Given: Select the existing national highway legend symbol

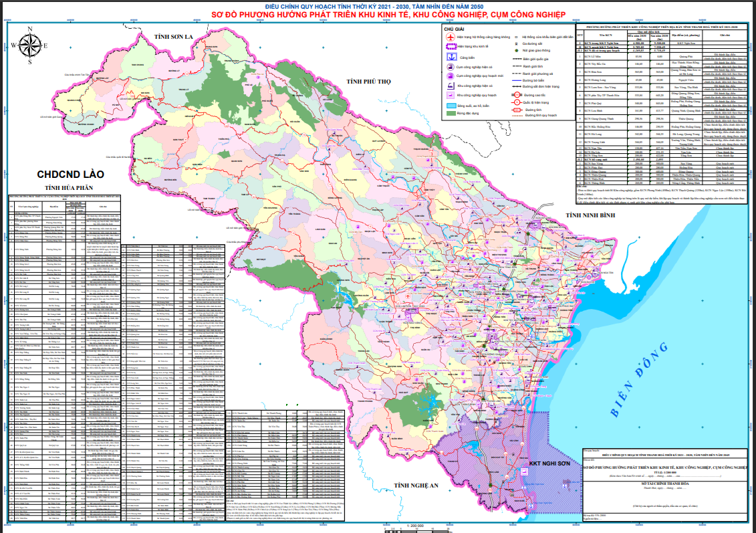Looking at the screenshot, I should point(517,102).
